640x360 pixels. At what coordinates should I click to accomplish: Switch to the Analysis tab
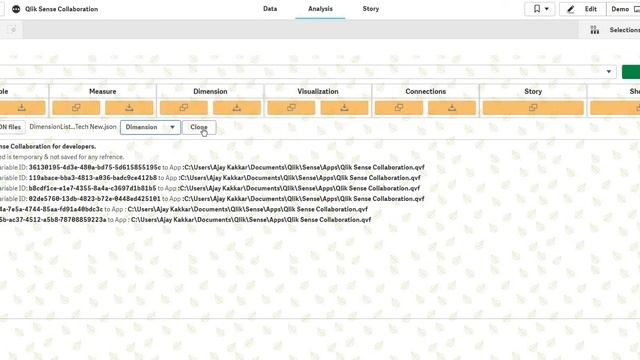(320, 9)
